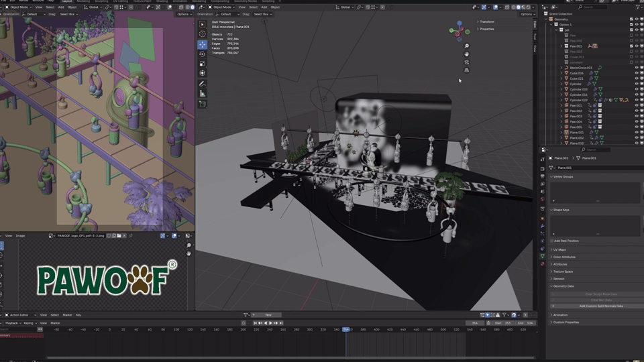644x362 pixels.
Task: Open the Tool properties tab icon
Action: pos(543,160)
